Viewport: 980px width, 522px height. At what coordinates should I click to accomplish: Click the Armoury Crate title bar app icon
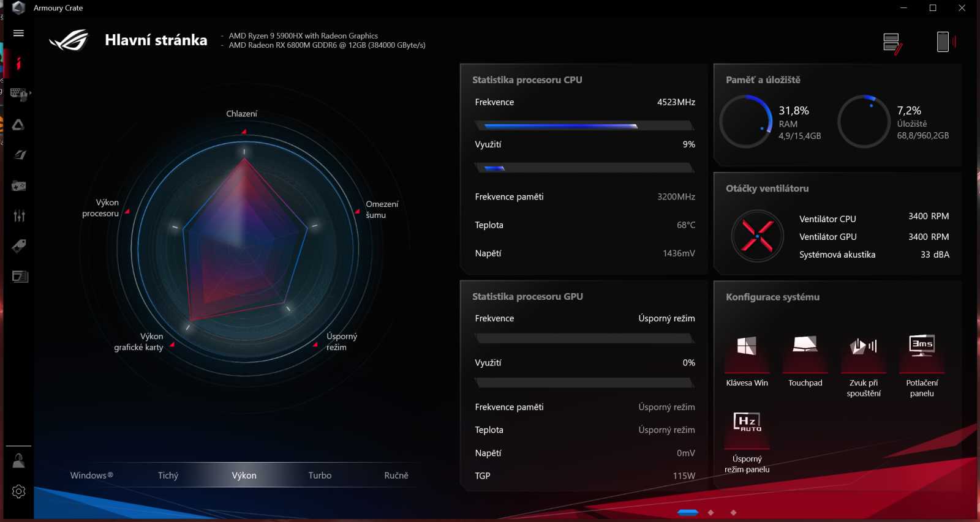coord(18,7)
